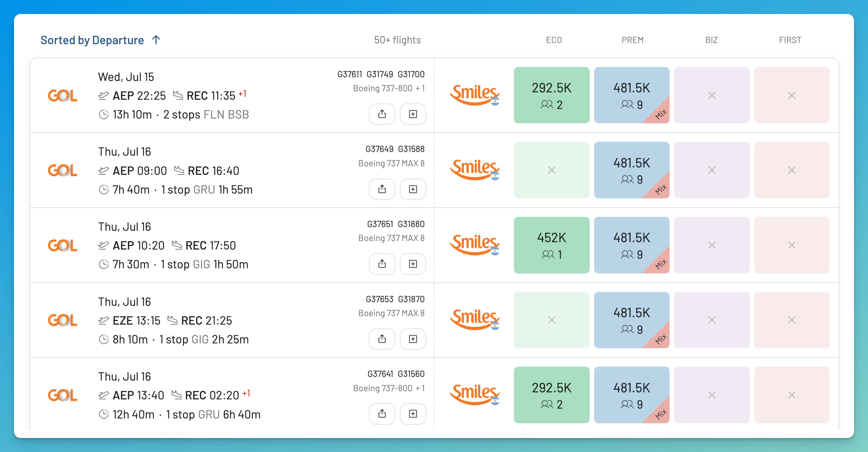Image resolution: width=868 pixels, height=452 pixels.
Task: Select 481.5K premium fare on AEP 09:00 flight
Action: [x=632, y=170]
